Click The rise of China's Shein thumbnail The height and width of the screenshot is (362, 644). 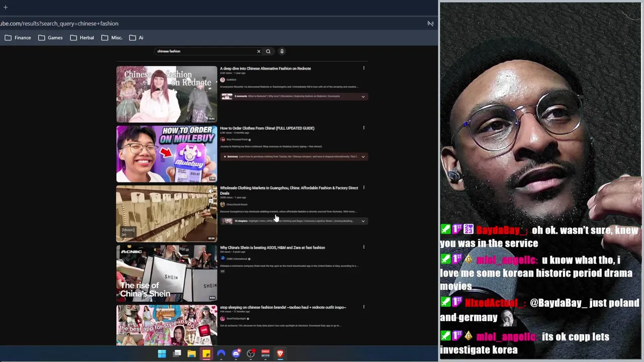[x=167, y=274]
